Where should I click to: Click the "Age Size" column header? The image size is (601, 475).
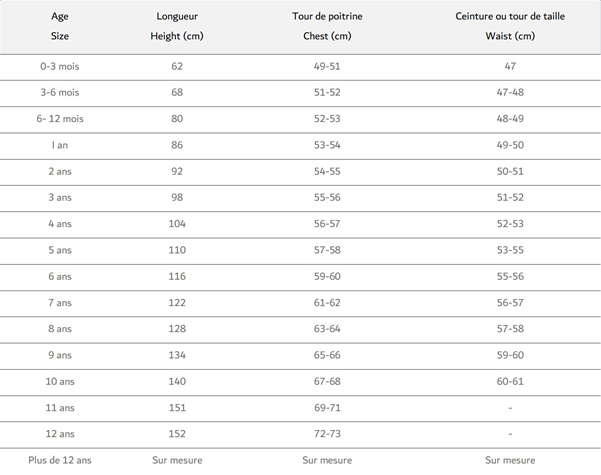59,26
